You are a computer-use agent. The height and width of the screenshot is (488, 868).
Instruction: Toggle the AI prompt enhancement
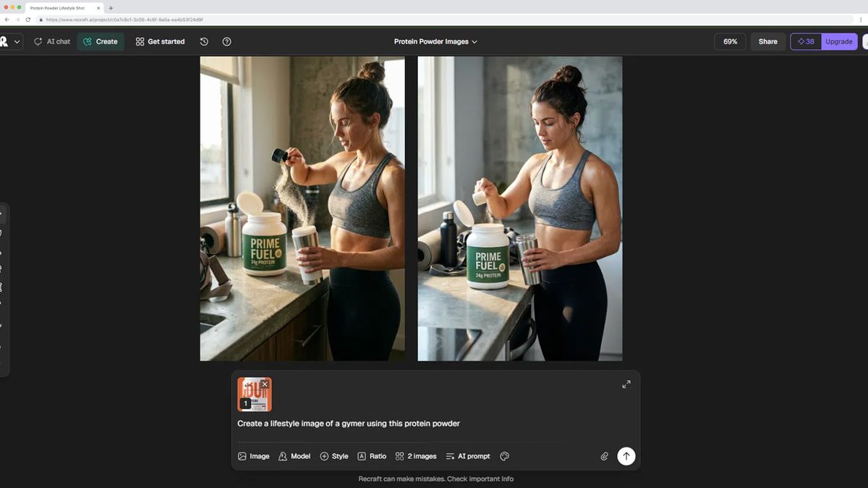468,456
